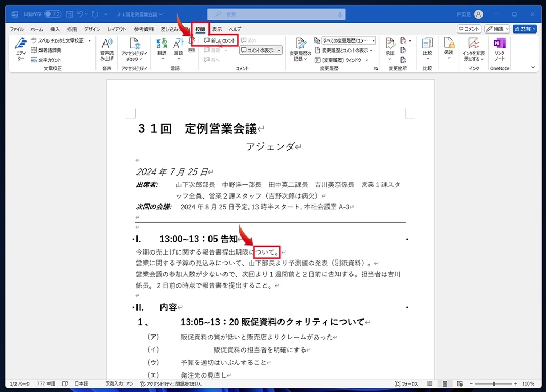Click the 777 単語 word count
The height and width of the screenshot is (392, 546).
pos(46,383)
